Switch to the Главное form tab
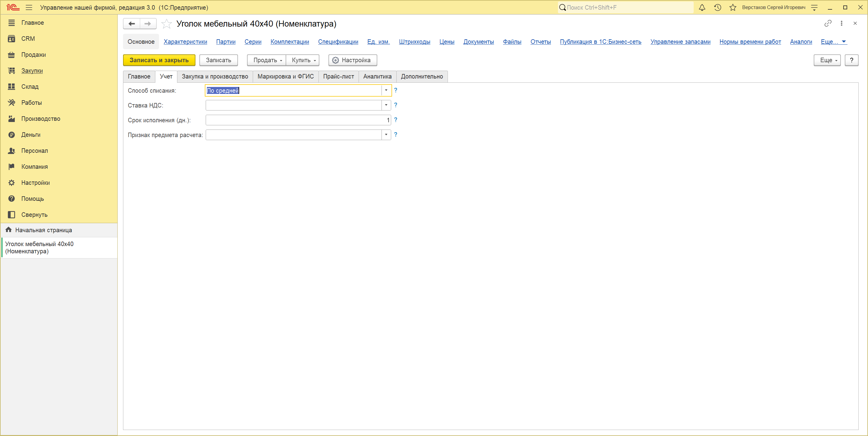 click(139, 77)
